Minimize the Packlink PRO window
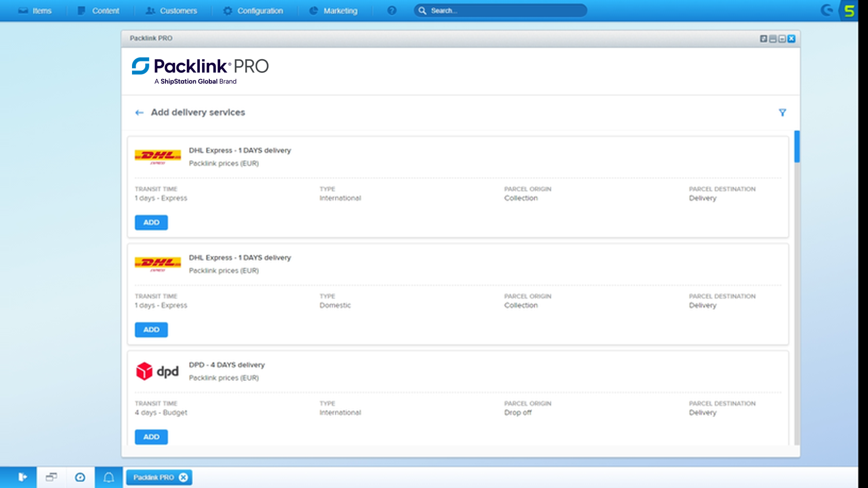This screenshot has width=868, height=488. (x=773, y=39)
